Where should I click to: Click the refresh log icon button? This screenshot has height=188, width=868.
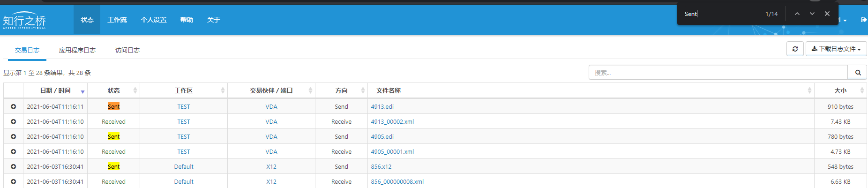[x=795, y=49]
